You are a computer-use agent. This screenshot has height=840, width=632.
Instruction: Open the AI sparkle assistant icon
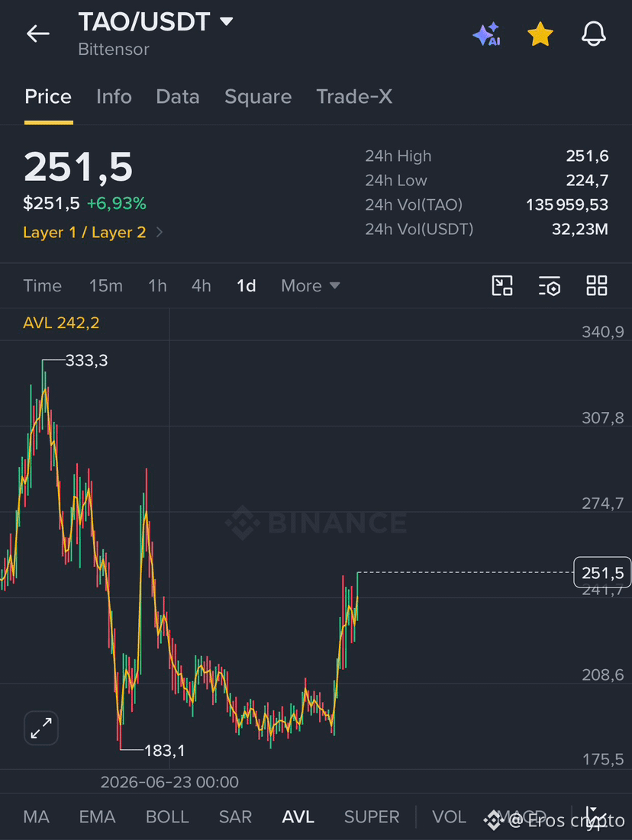[x=486, y=34]
